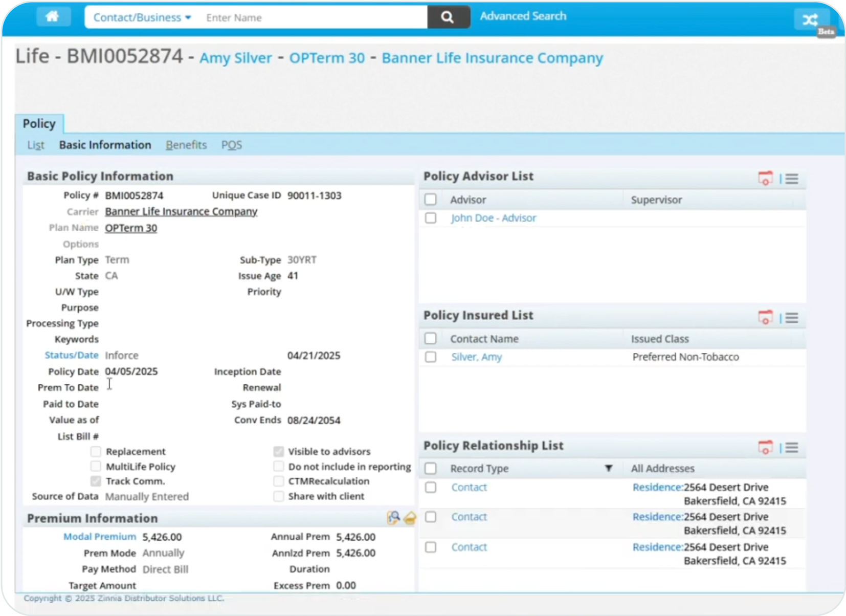Screen dimensions: 846x616
Task: Go to the home page icon
Action: (x=53, y=17)
